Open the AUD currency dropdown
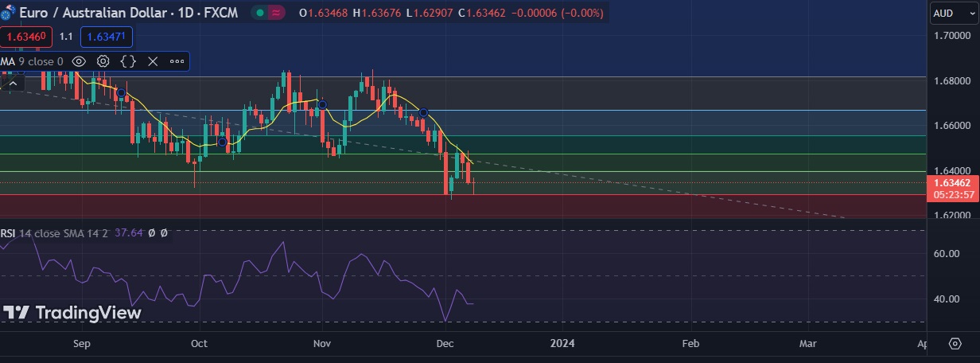This screenshot has width=980, height=363. click(x=954, y=13)
